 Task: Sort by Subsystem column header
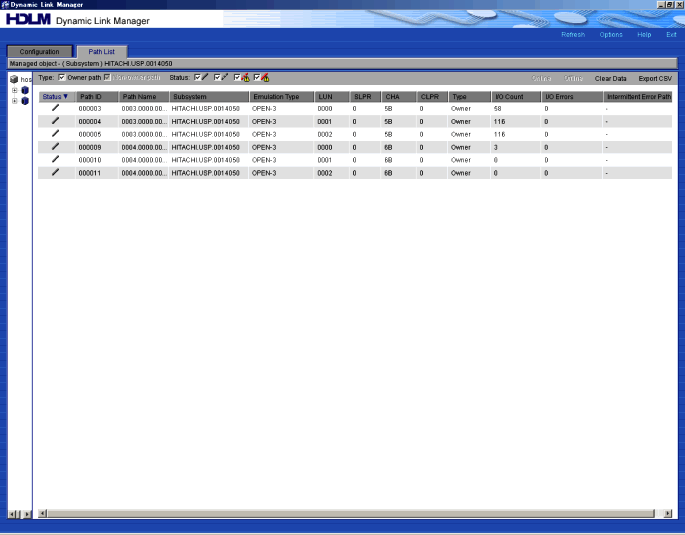(209, 97)
